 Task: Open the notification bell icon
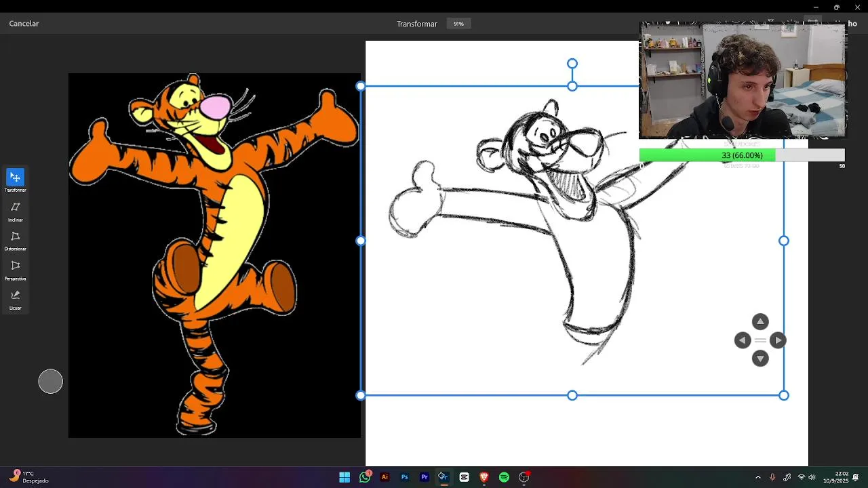pyautogui.click(x=856, y=477)
